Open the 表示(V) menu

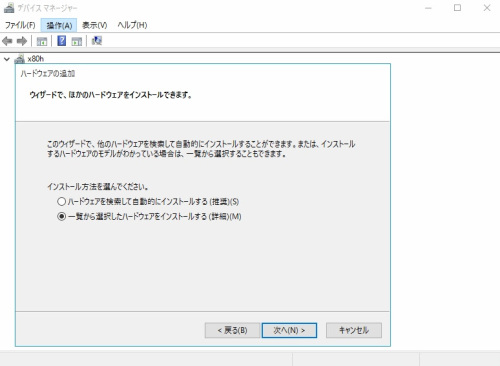click(x=94, y=25)
